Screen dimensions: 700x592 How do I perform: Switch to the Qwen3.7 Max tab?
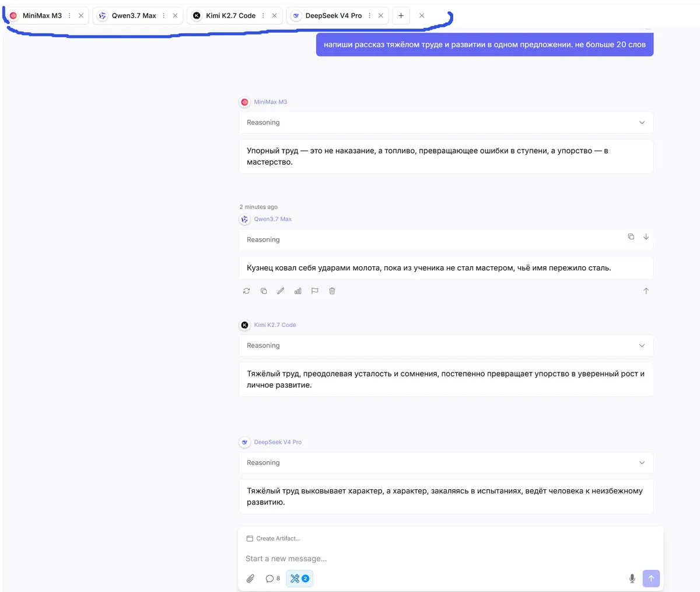pyautogui.click(x=134, y=16)
